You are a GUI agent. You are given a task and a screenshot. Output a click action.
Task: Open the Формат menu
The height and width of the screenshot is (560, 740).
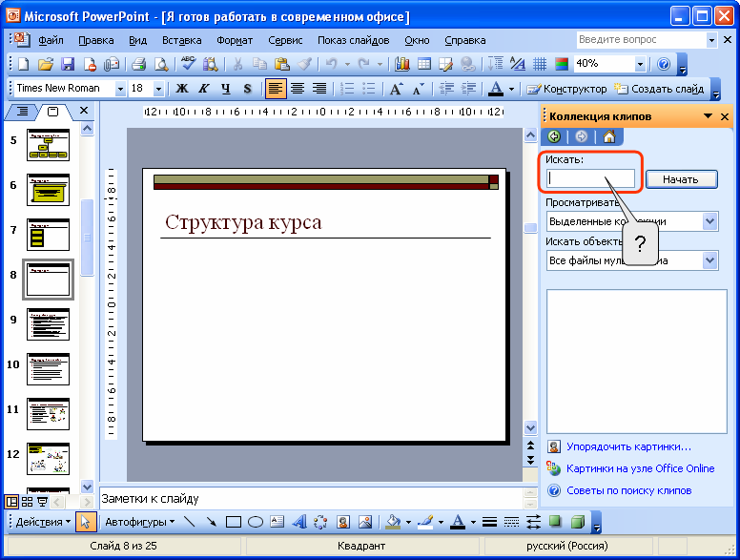[235, 41]
